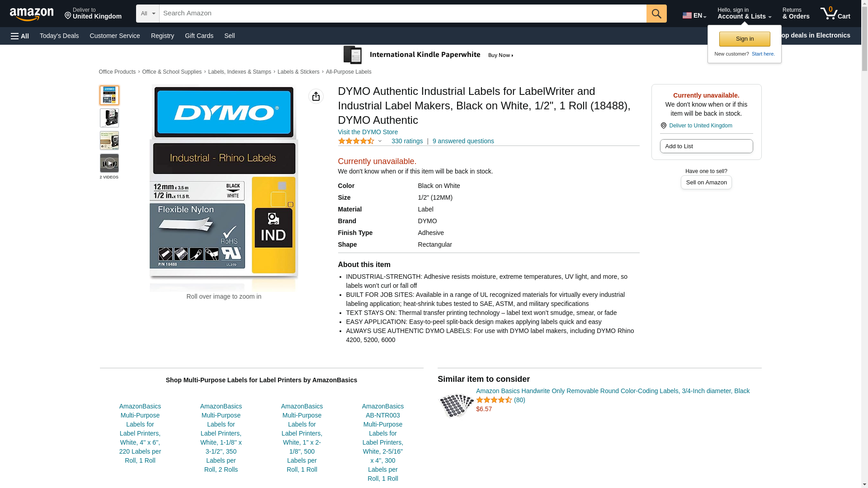The height and width of the screenshot is (488, 868).
Task: Click the Amazon logo home icon
Action: click(32, 14)
